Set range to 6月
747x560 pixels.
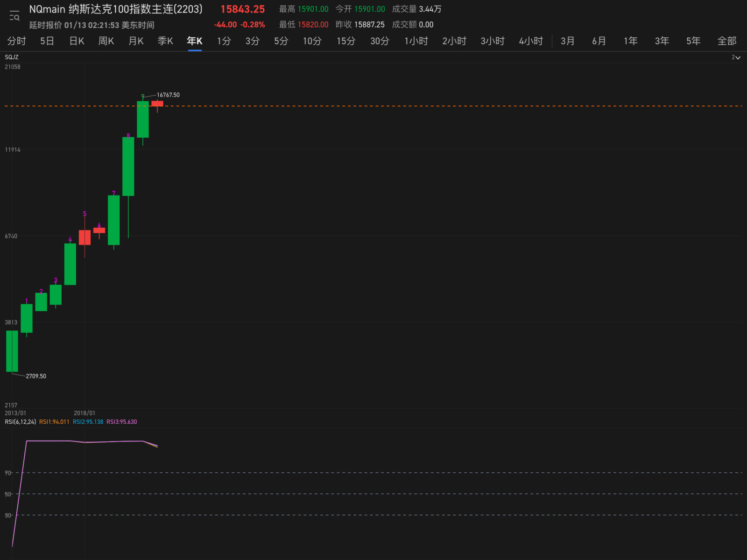coord(599,41)
